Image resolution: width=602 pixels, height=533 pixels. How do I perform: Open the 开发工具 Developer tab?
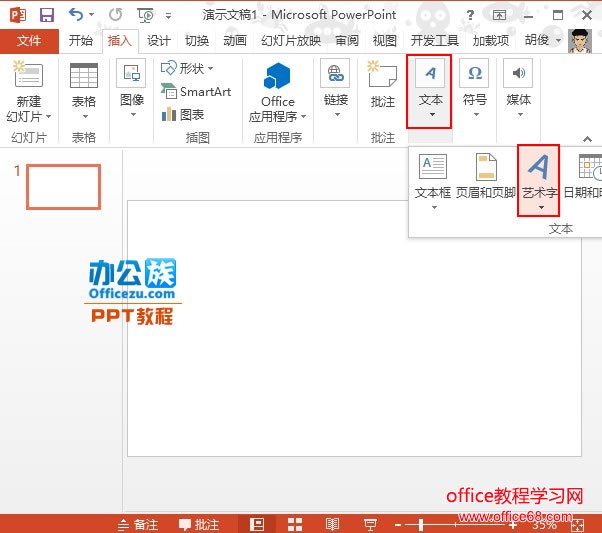pos(435,40)
